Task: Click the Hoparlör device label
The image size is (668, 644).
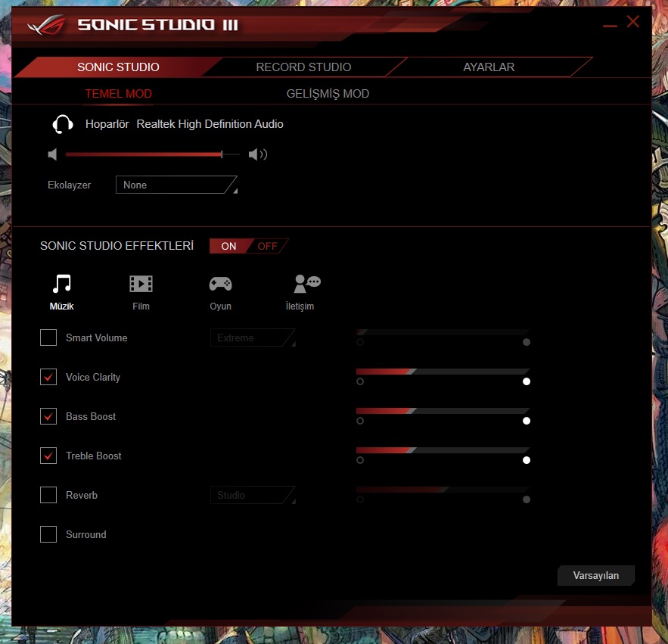Action: click(107, 124)
